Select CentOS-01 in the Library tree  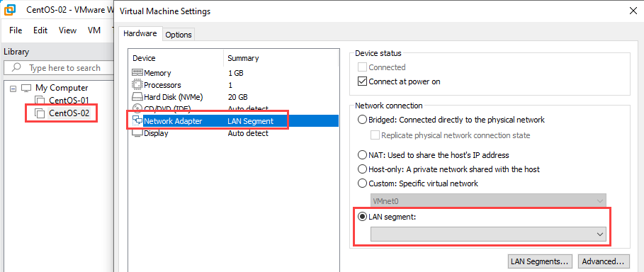click(69, 101)
